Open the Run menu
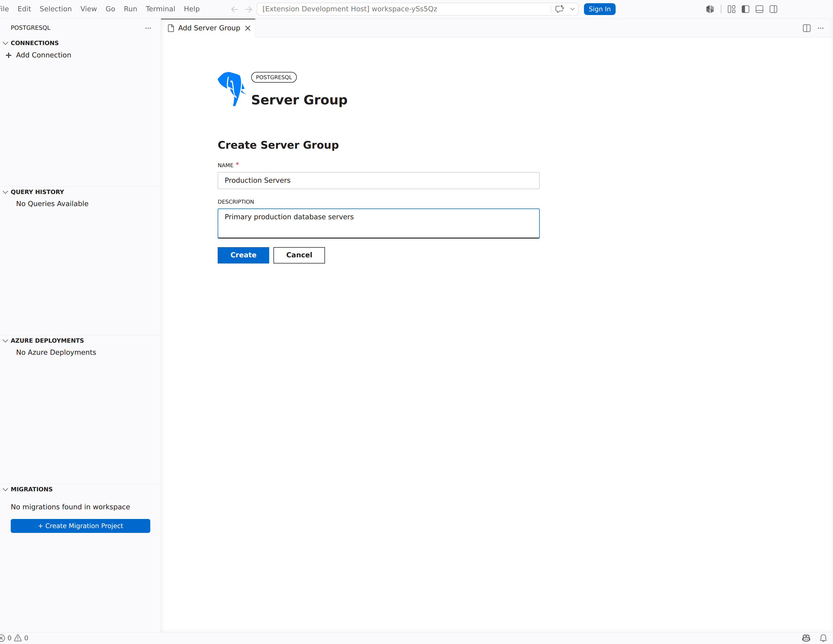Viewport: 833px width, 644px height. [130, 9]
